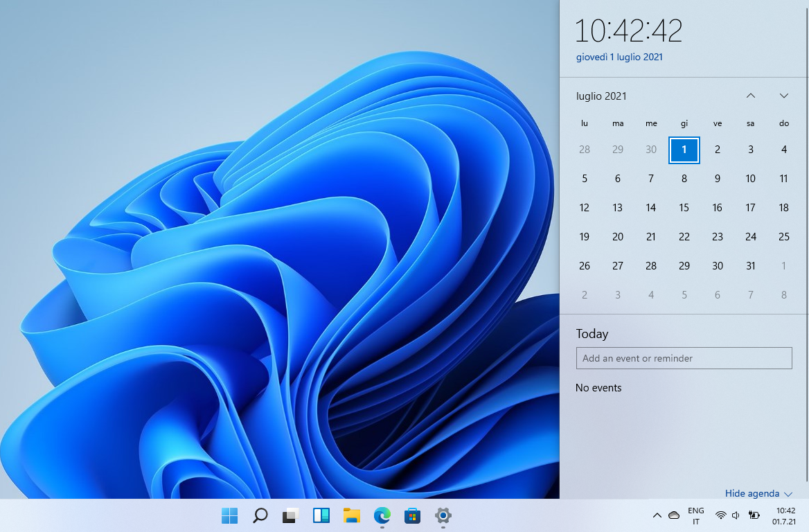The image size is (809, 532).
Task: Switch the ENG IT input language
Action: tap(695, 515)
